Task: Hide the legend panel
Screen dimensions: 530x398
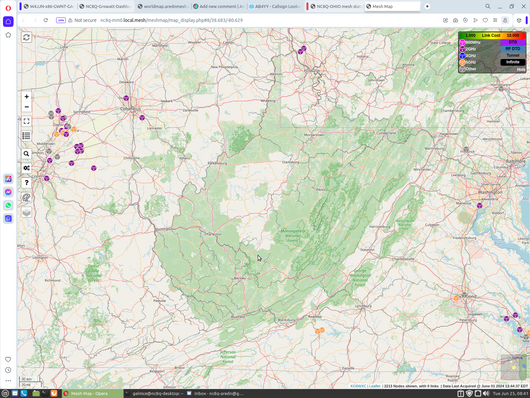Action: 521,69
